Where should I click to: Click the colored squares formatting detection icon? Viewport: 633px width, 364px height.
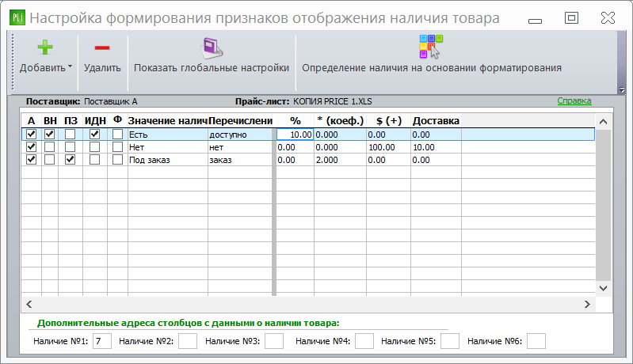click(431, 47)
